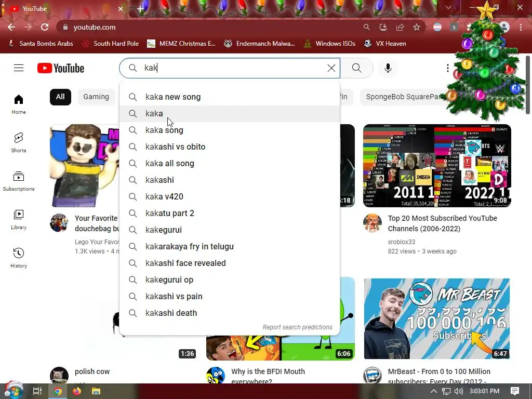The image size is (532, 399).
Task: Click the YouTube logo
Action: coord(61,68)
